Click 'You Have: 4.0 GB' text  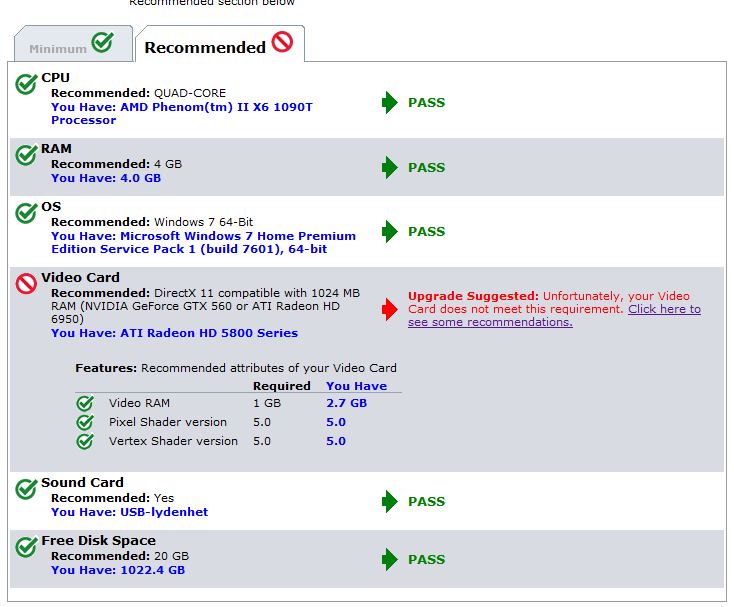[x=106, y=178]
